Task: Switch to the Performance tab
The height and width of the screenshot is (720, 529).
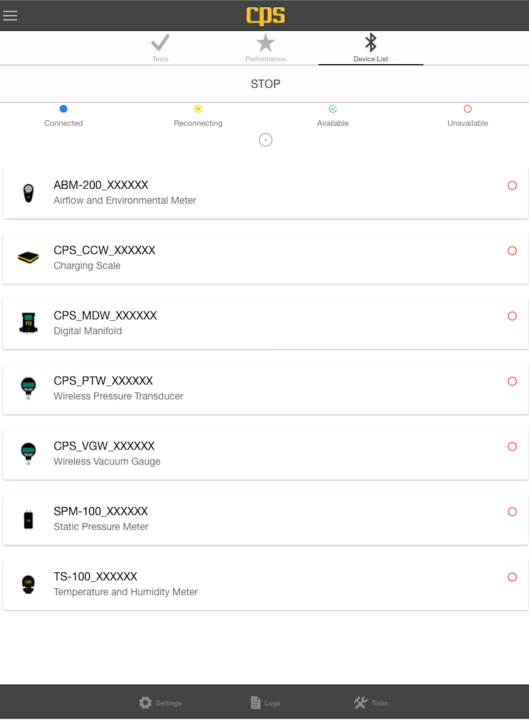Action: click(265, 48)
